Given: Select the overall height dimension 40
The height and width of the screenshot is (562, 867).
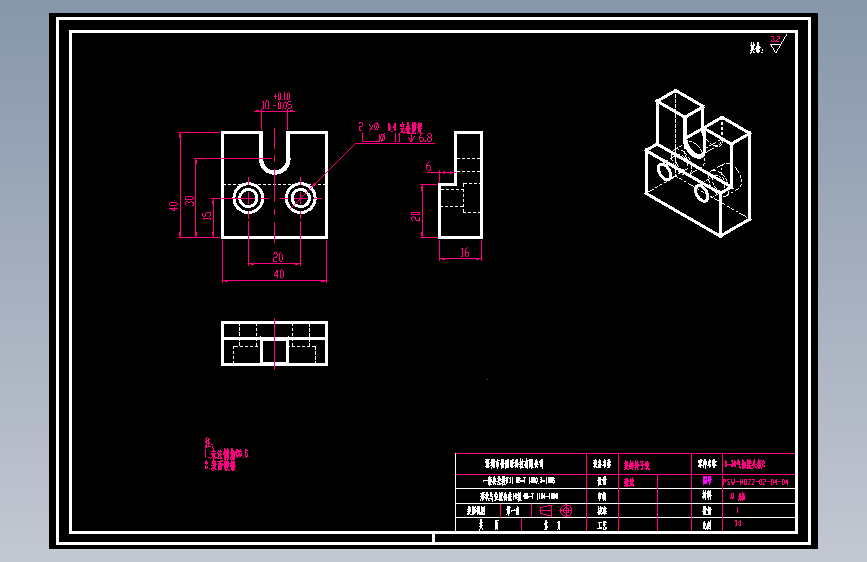Looking at the screenshot, I should (x=174, y=206).
